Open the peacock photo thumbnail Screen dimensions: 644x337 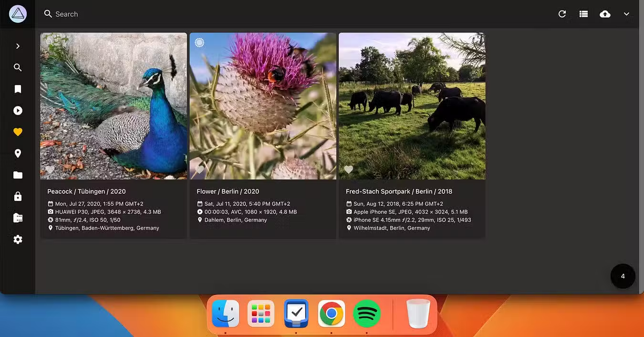(x=114, y=105)
